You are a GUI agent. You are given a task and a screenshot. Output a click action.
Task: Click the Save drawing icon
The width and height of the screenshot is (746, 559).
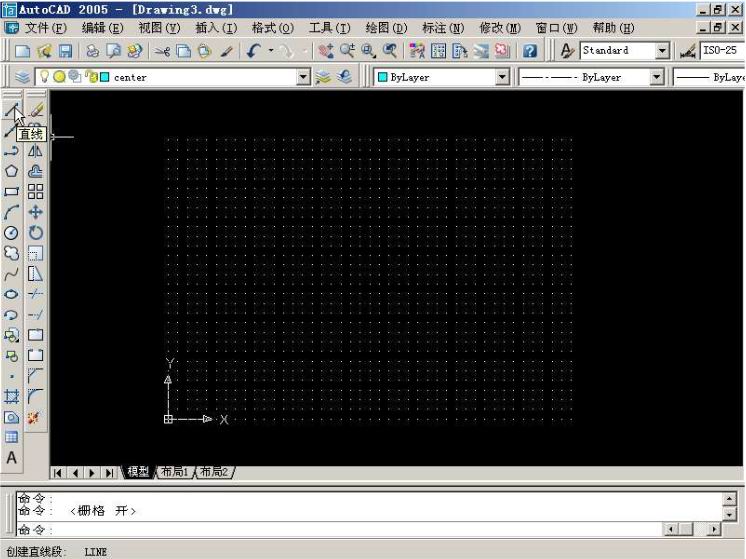65,50
